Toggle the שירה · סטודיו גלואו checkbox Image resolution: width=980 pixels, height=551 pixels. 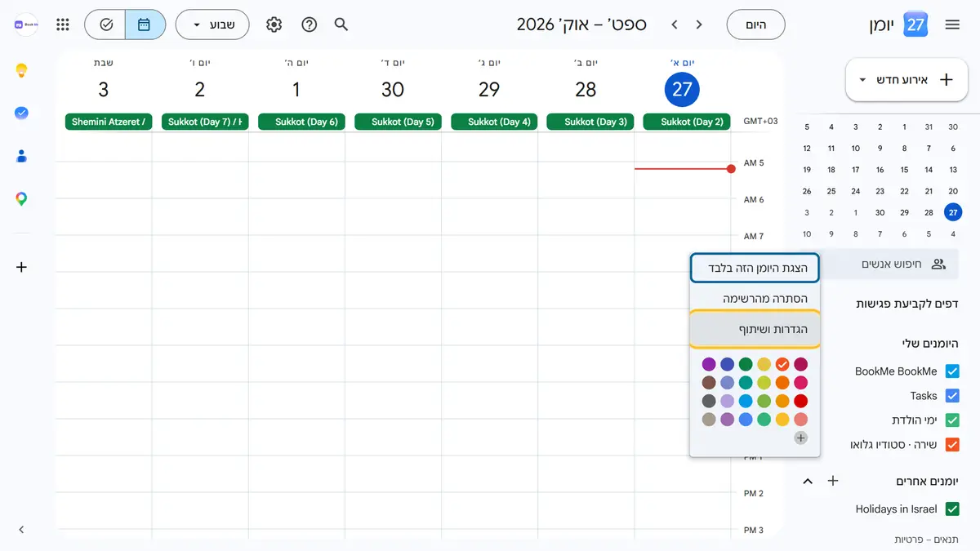pos(952,445)
